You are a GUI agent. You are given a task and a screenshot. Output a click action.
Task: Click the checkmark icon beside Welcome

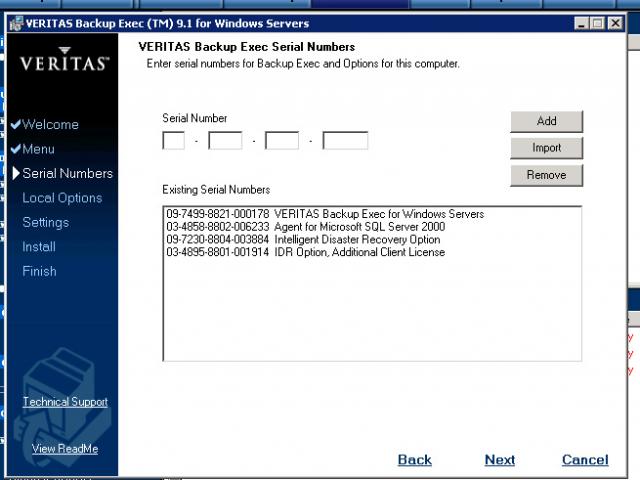[x=16, y=124]
